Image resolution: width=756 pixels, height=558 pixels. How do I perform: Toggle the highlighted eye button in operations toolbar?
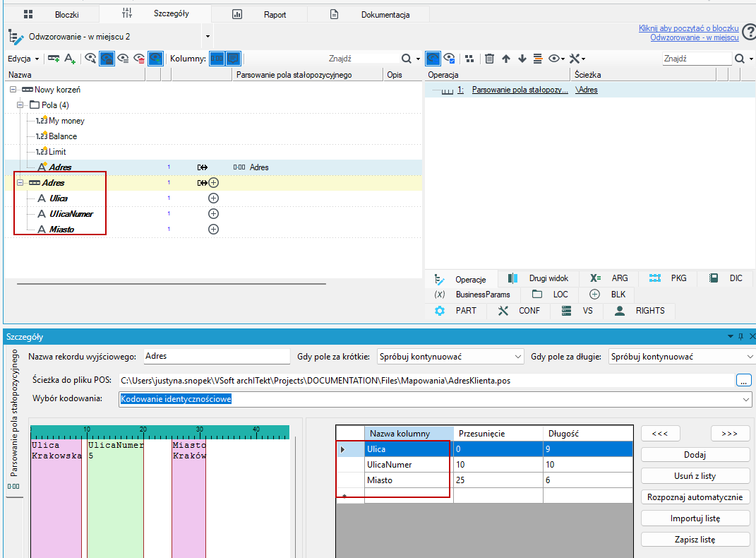[x=433, y=59]
